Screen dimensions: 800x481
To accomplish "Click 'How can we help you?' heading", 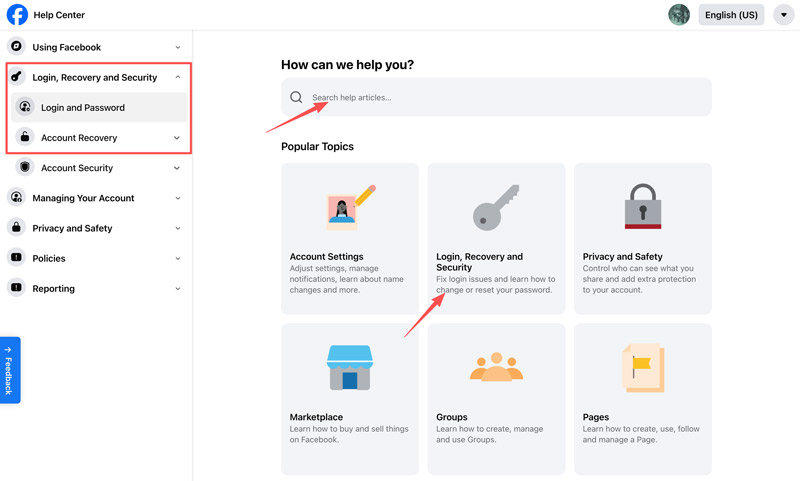I will tap(347, 65).
